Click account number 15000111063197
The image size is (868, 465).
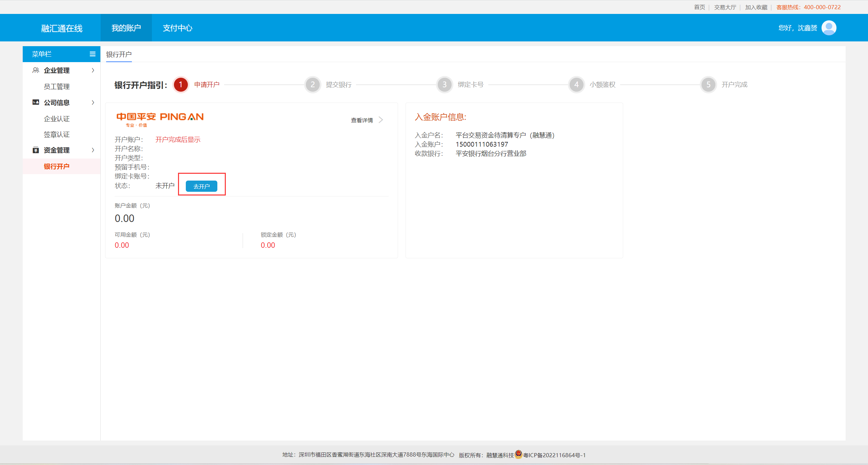click(x=482, y=144)
